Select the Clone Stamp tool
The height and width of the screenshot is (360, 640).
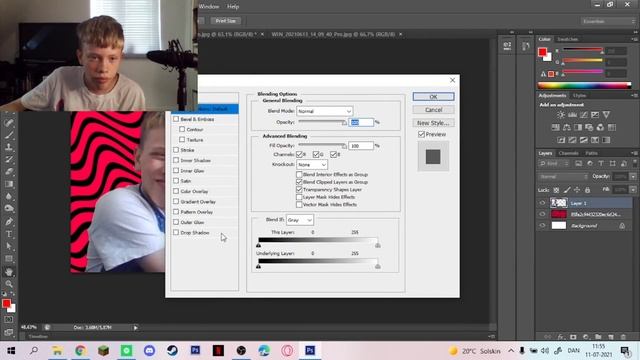9,147
